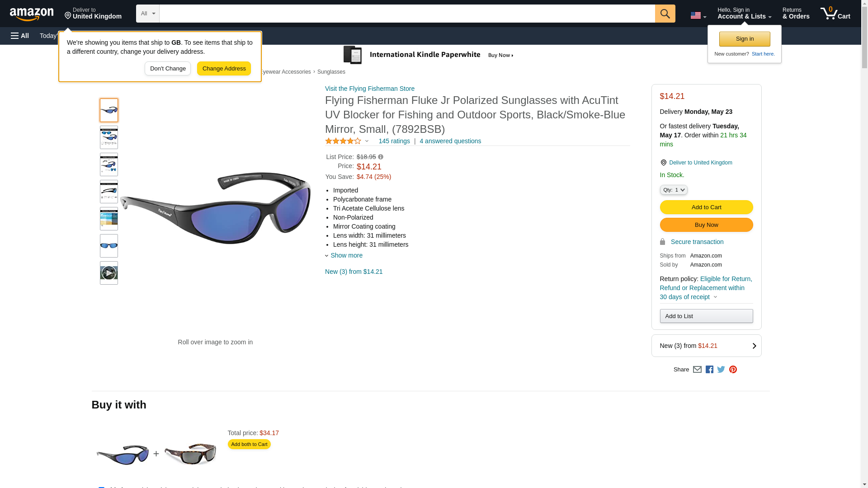Open the country flag language selector

click(x=698, y=15)
